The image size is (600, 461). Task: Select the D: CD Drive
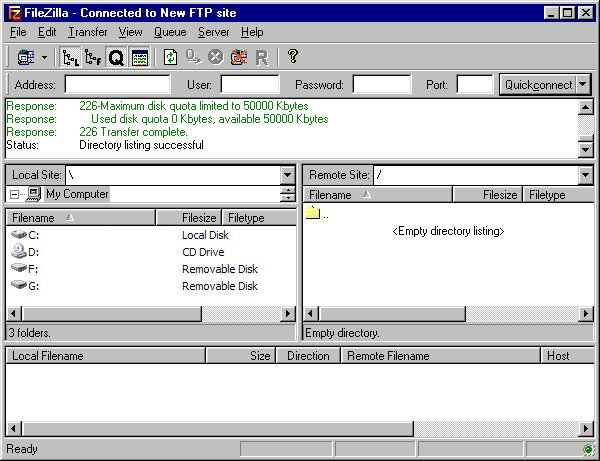pos(25,252)
